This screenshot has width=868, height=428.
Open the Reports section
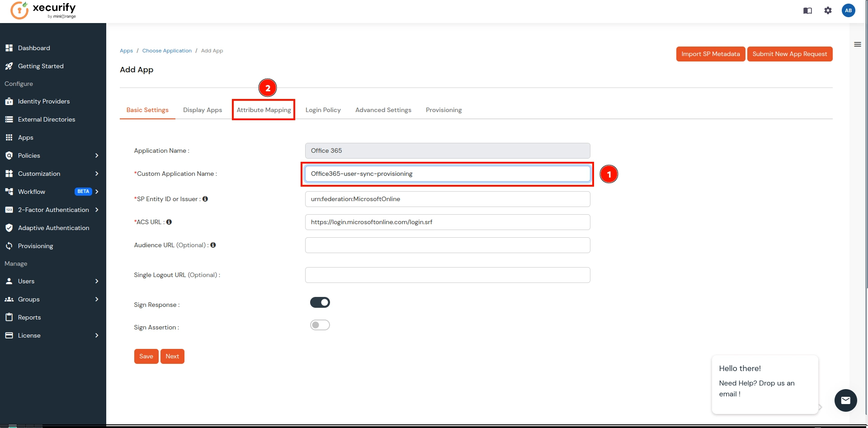30,317
